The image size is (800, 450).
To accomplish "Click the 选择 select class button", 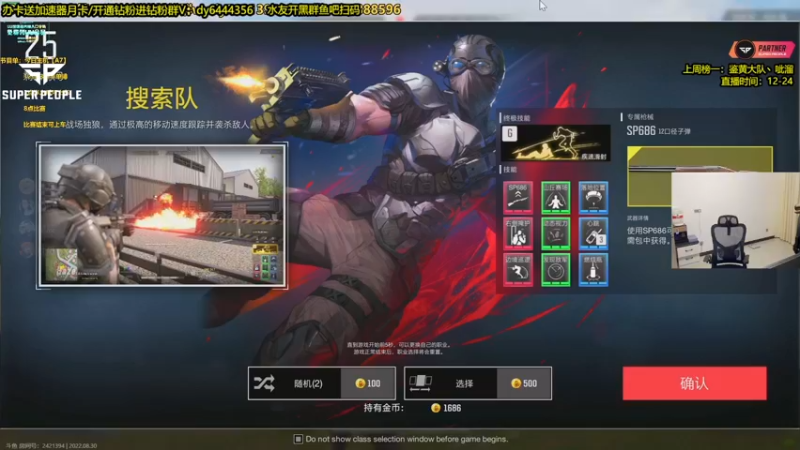I will tap(478, 383).
